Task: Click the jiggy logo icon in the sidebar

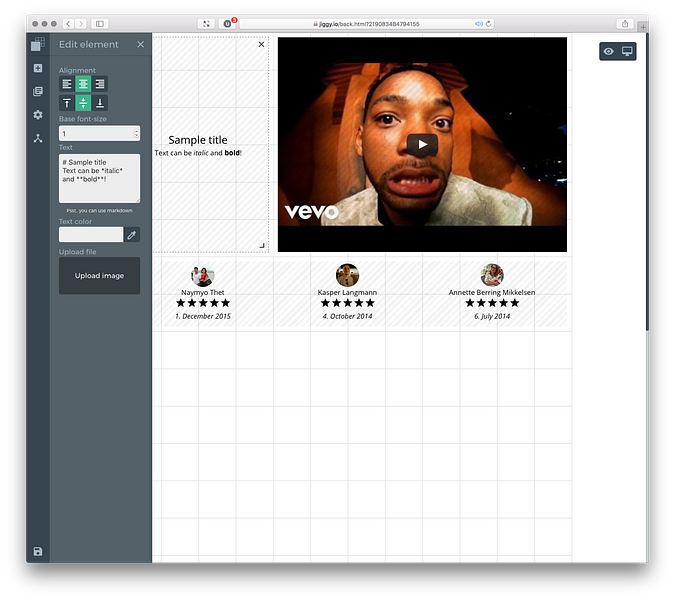Action: 38,44
